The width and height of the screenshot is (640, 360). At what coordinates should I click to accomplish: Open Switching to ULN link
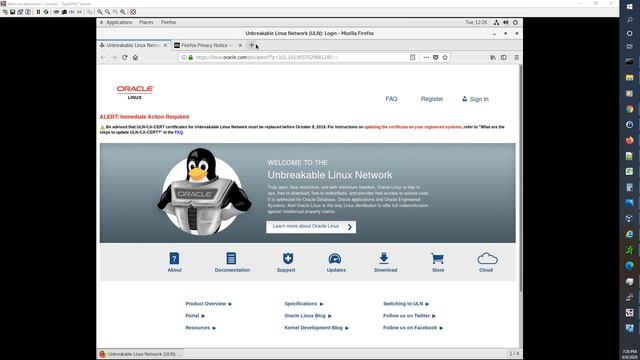pyautogui.click(x=406, y=304)
